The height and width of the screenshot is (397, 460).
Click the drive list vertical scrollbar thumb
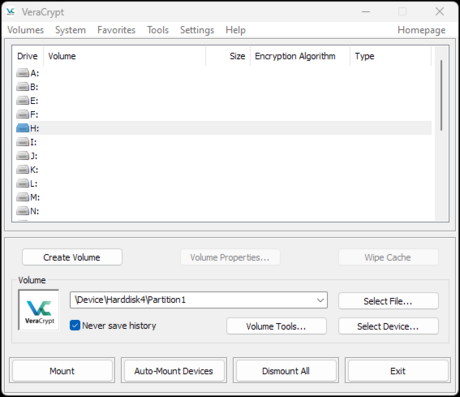click(x=441, y=95)
